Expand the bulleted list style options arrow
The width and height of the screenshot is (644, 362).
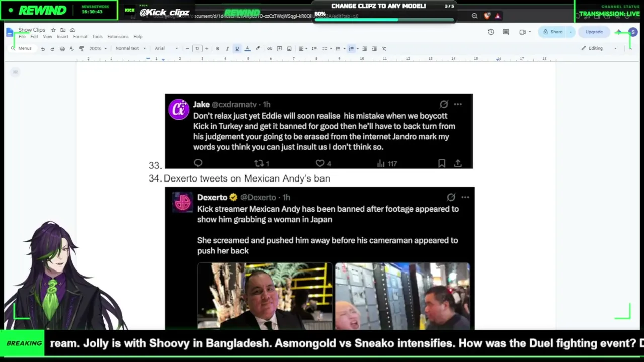(x=343, y=49)
